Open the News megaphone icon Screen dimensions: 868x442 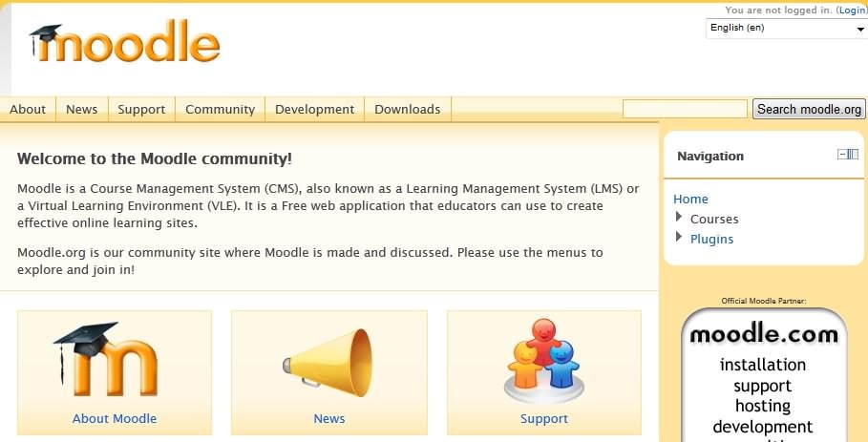click(x=328, y=361)
